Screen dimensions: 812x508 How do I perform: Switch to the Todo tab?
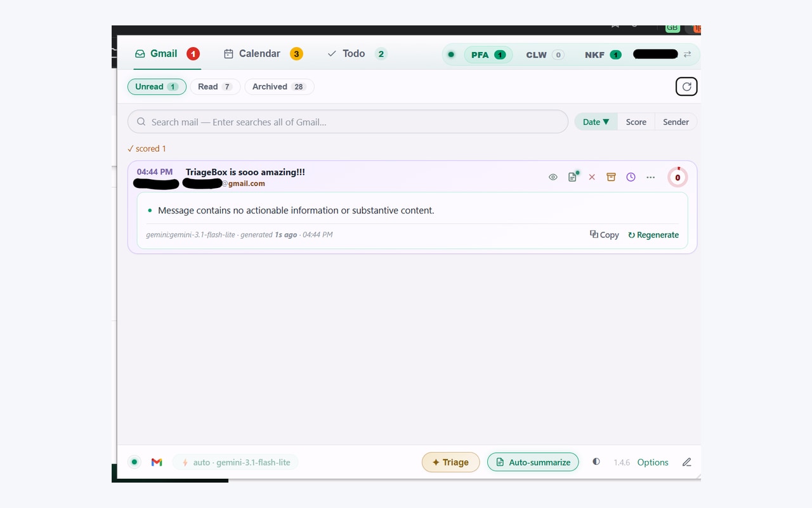(x=357, y=54)
